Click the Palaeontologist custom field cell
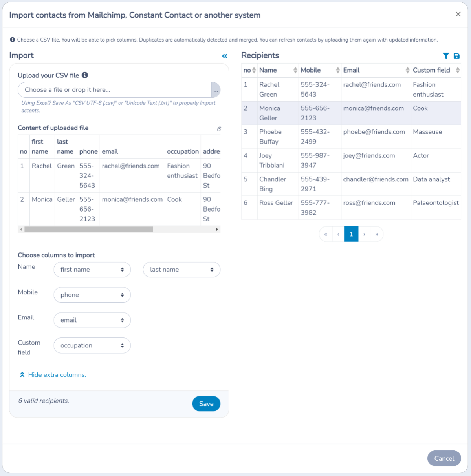Image resolution: width=471 pixels, height=476 pixels. click(x=436, y=208)
